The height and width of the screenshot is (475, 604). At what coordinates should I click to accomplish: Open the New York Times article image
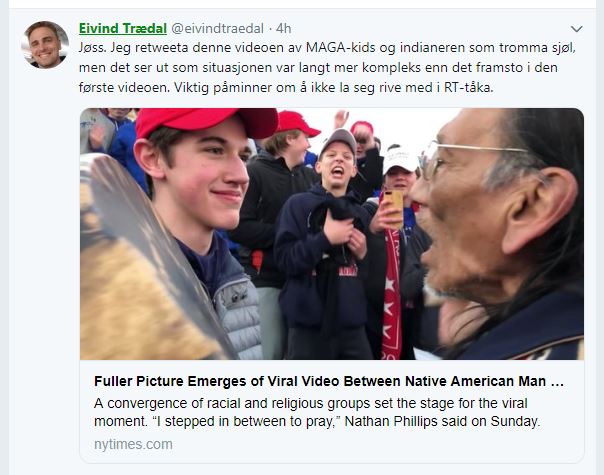point(331,233)
